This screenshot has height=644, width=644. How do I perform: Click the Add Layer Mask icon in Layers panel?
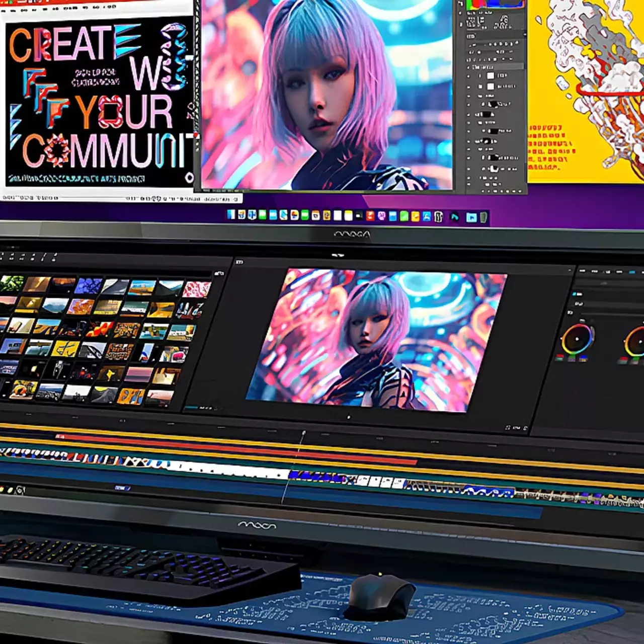point(495,191)
